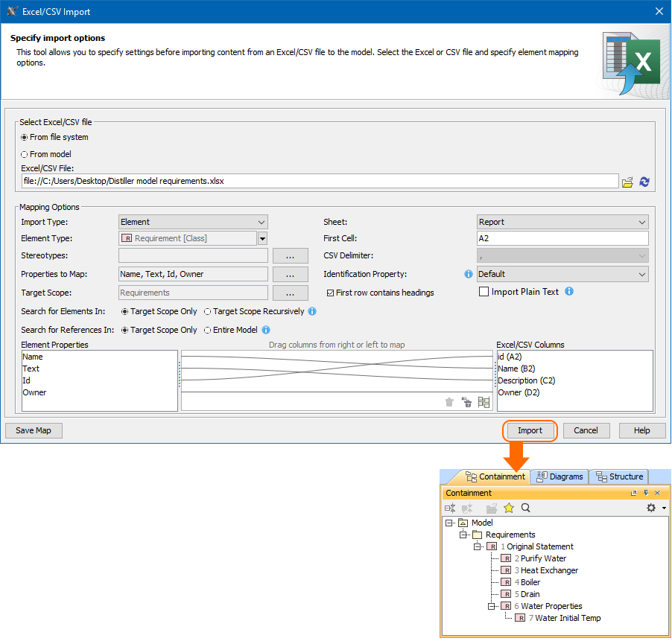Pin the Containment panel
The width and height of the screenshot is (672, 641).
(x=645, y=493)
